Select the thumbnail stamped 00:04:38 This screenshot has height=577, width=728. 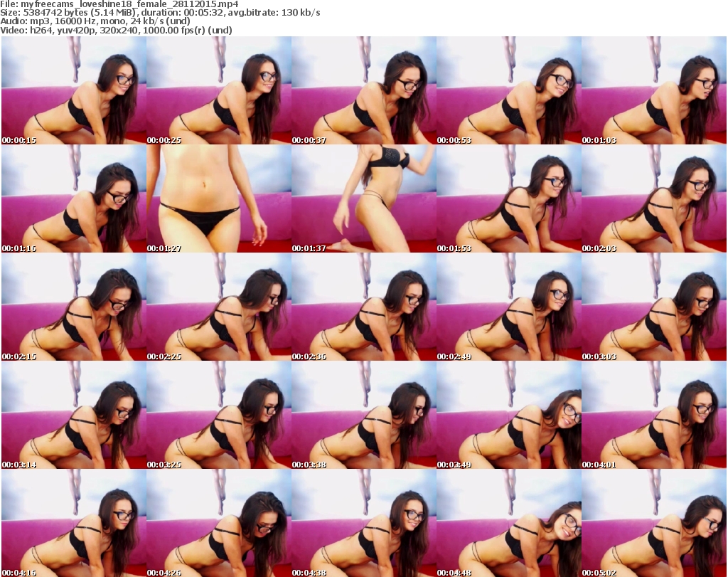(364, 523)
